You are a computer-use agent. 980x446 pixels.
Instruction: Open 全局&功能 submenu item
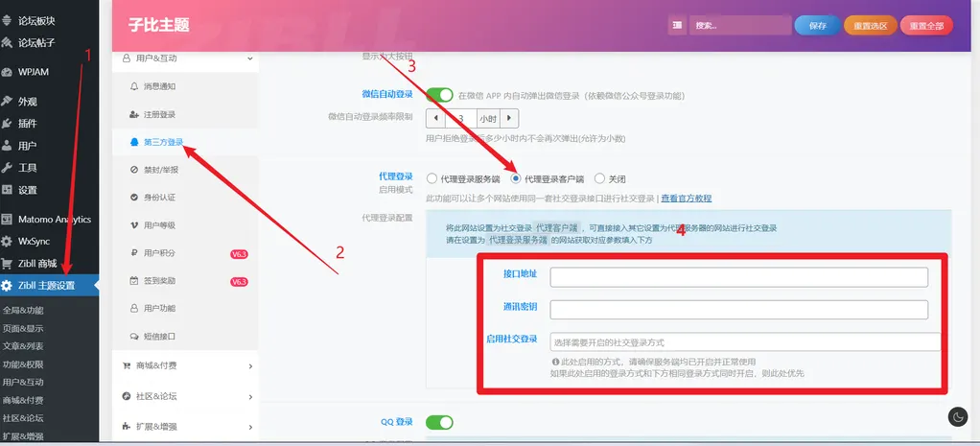(23, 310)
